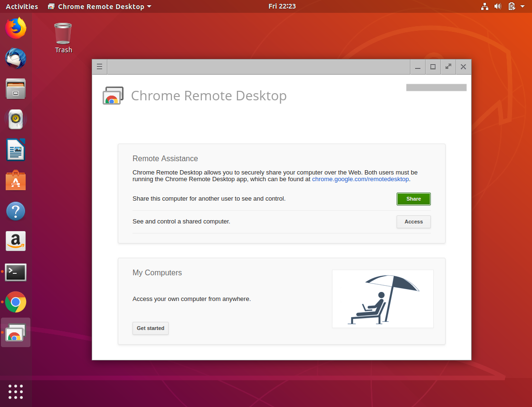This screenshot has height=407, width=532.
Task: Open Google Chrome browser
Action: click(x=16, y=302)
